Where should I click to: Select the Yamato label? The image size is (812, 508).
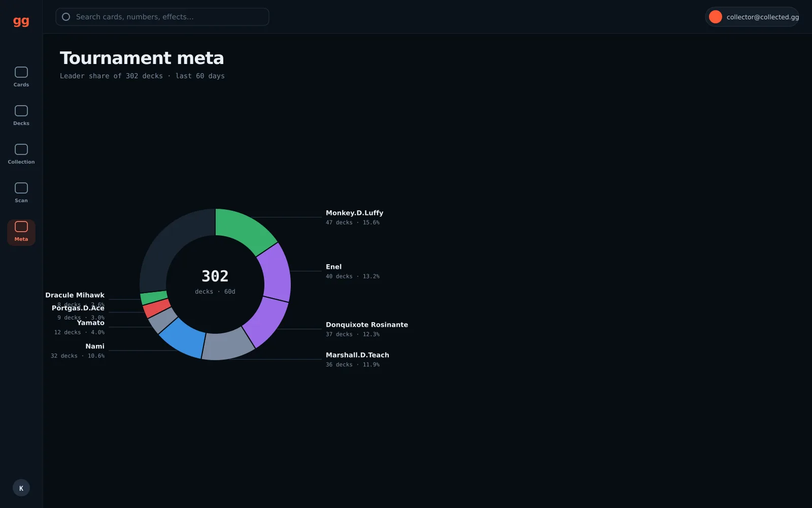tap(90, 323)
